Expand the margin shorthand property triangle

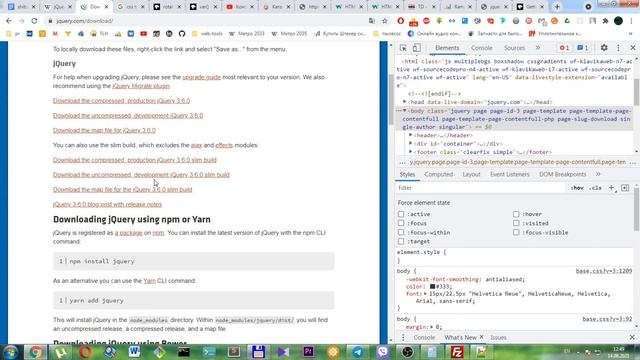tap(432, 327)
